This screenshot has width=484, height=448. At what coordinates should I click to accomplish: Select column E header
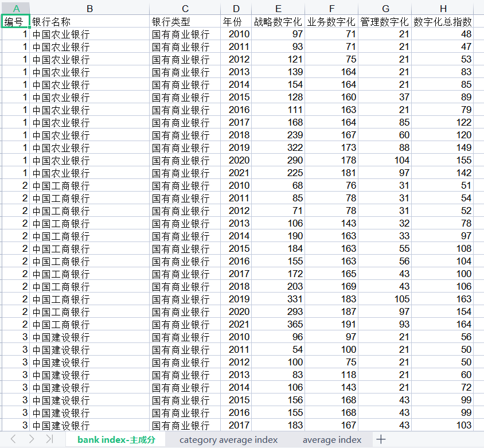point(278,8)
